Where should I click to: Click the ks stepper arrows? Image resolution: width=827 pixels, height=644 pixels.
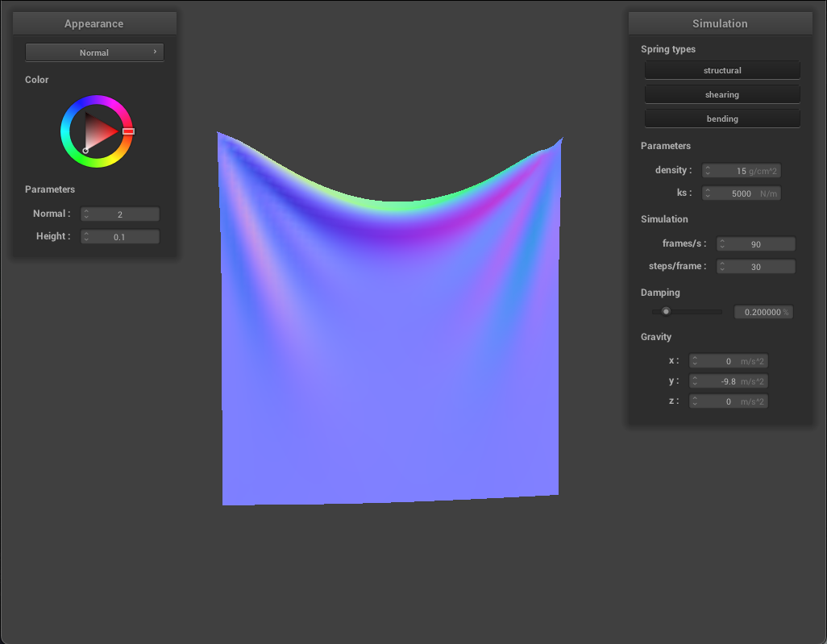click(x=708, y=193)
